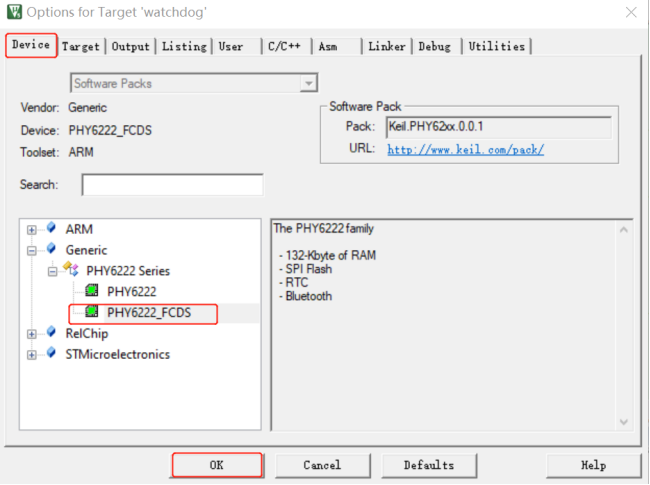Click the Generic vendor diamond icon
Image resolution: width=650 pixels, height=485 pixels.
pos(51,248)
